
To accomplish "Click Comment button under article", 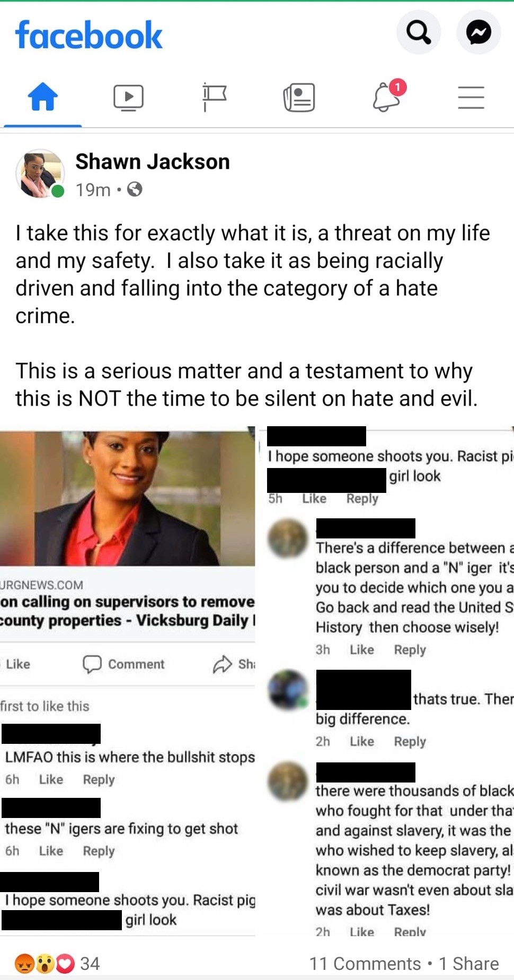I will click(x=123, y=664).
